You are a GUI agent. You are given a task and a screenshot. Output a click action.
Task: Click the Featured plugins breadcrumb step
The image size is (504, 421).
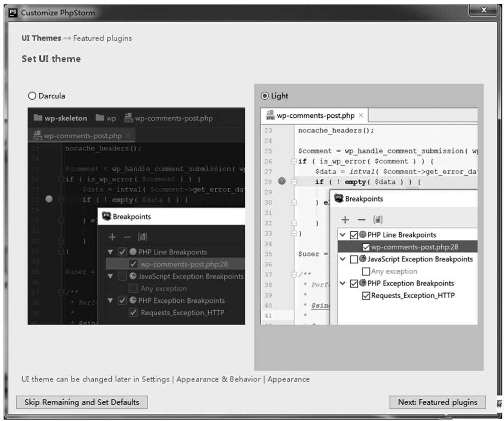click(102, 38)
